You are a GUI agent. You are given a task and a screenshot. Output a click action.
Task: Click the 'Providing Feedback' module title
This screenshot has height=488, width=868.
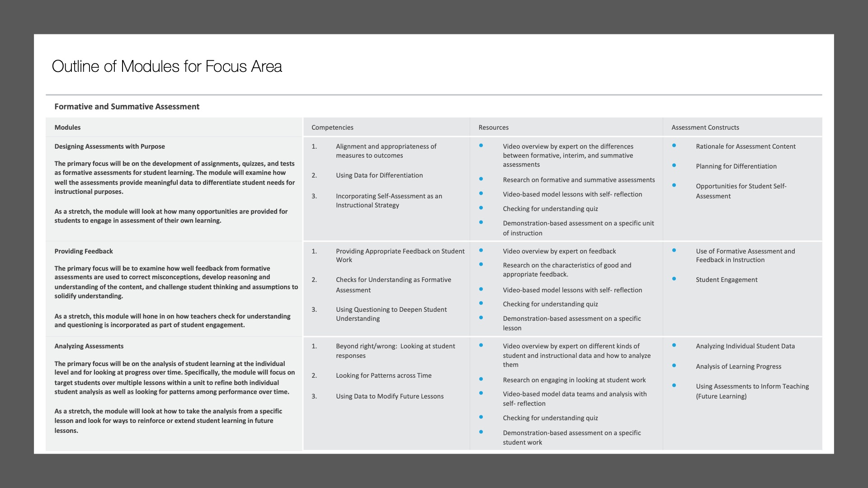[x=84, y=251]
